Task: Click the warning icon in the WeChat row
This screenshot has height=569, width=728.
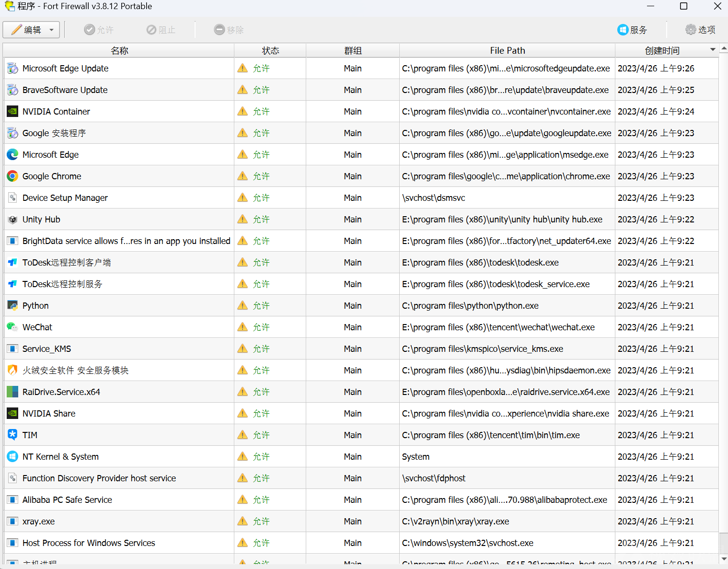Action: tap(243, 327)
